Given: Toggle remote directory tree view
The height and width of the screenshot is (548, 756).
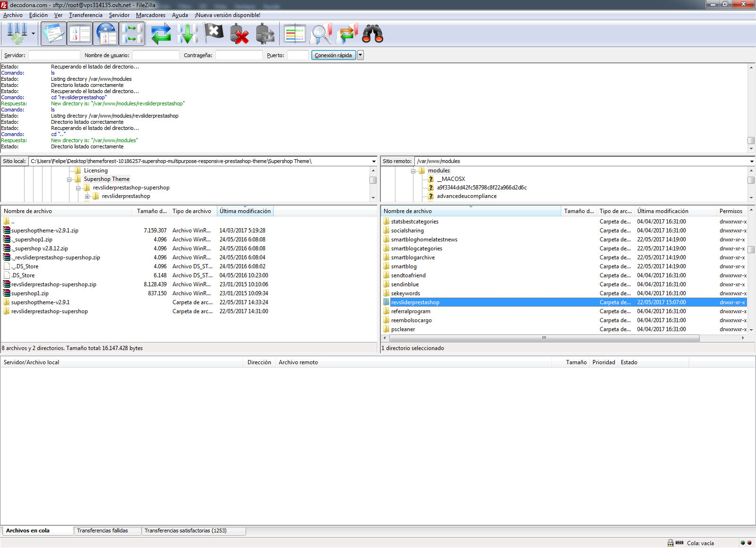Looking at the screenshot, I should [x=106, y=34].
